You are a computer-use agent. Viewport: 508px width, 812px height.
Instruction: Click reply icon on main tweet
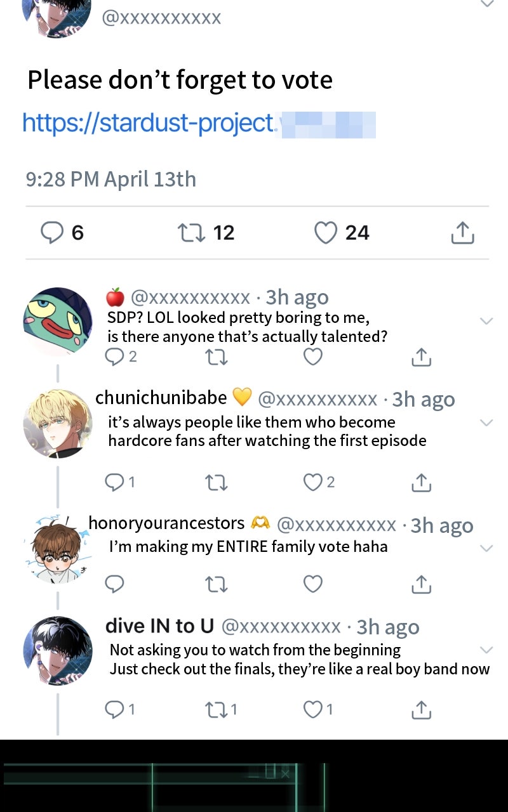pyautogui.click(x=51, y=233)
